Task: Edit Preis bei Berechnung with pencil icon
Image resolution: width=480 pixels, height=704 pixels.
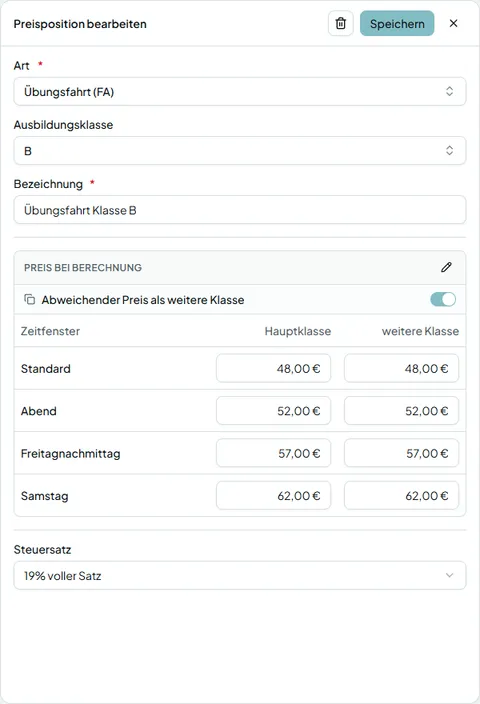Action: [x=446, y=268]
